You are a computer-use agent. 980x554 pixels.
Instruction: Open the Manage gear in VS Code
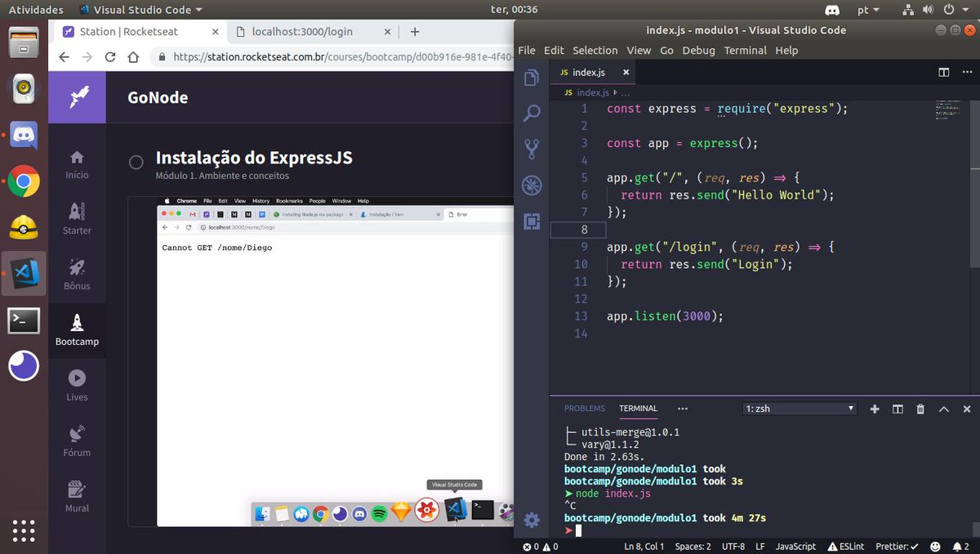[532, 520]
